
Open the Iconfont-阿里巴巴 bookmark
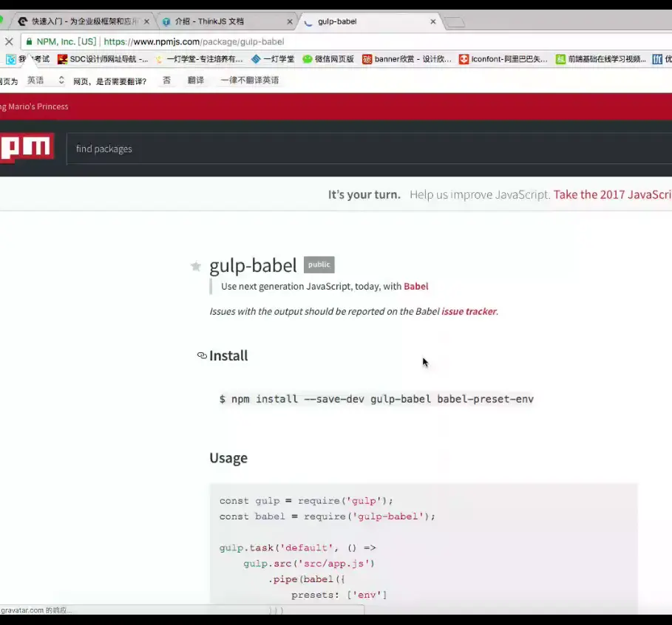(503, 59)
